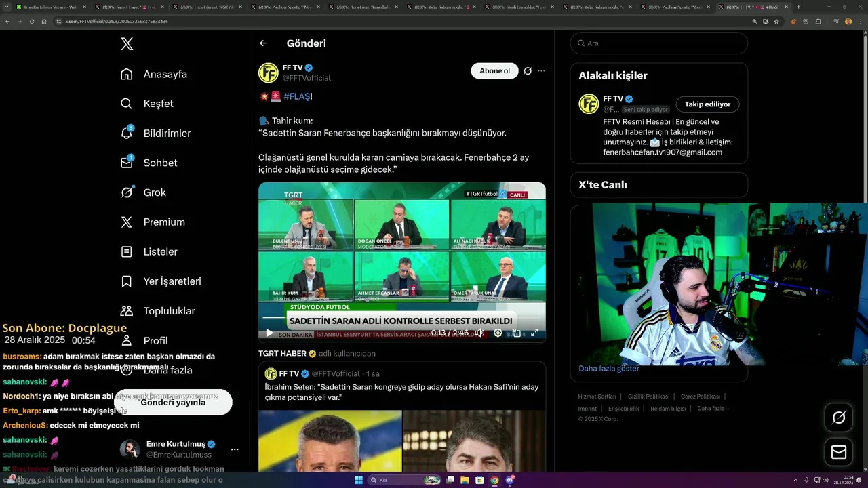Viewport: 868px width, 488px height.
Task: Open Bildirimler notifications bell
Action: click(155, 134)
